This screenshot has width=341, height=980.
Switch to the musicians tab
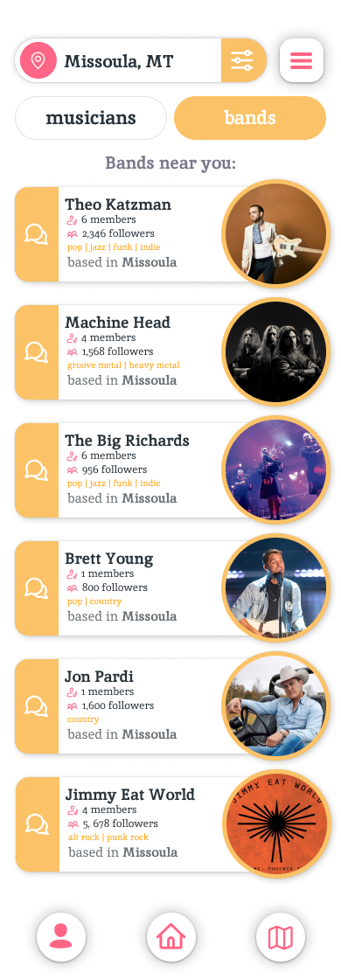point(91,117)
